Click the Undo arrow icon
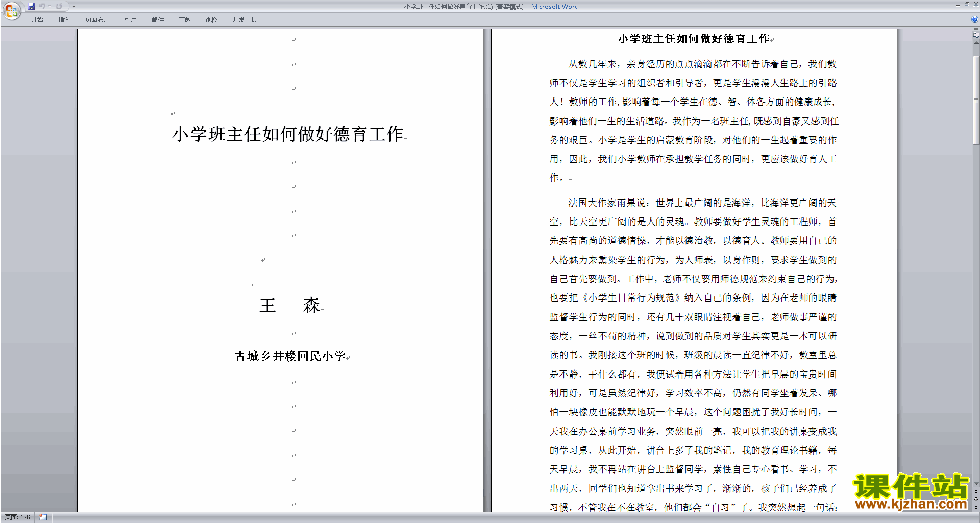This screenshot has width=980, height=523. click(42, 6)
